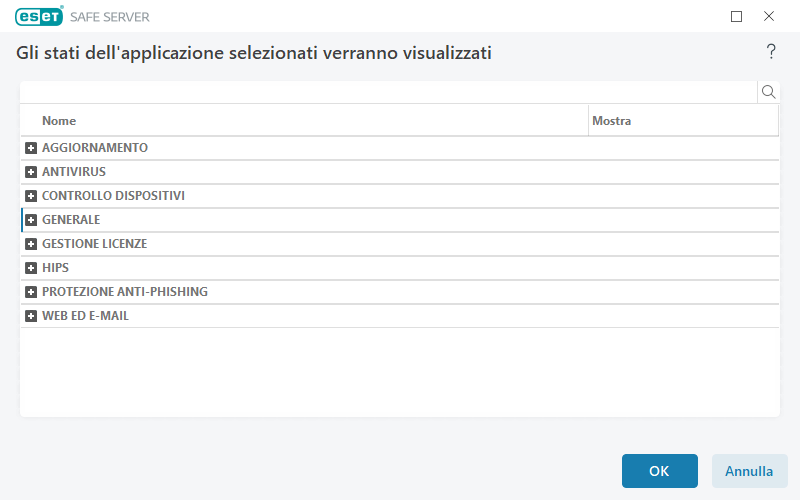
Task: Click the search magnifier icon
Action: [769, 92]
